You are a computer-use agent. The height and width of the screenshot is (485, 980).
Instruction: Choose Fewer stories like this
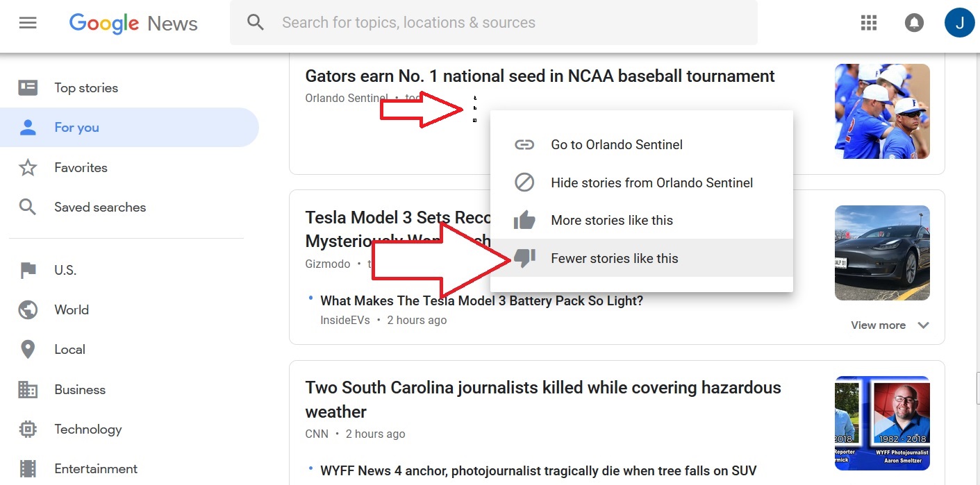click(x=641, y=258)
